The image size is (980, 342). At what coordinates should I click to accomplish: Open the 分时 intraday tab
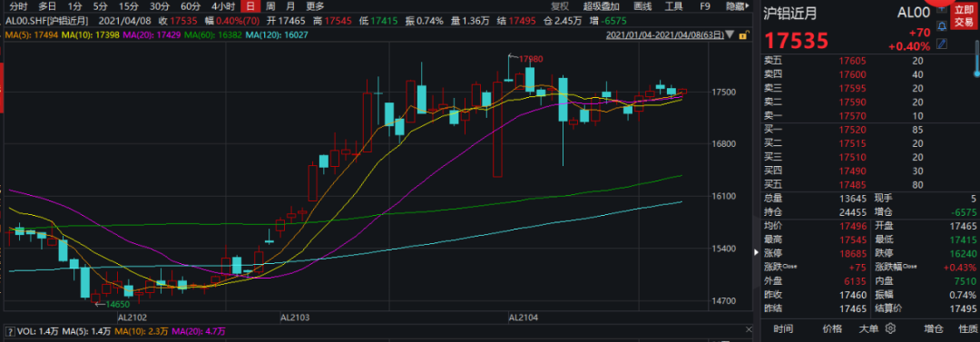(19, 7)
